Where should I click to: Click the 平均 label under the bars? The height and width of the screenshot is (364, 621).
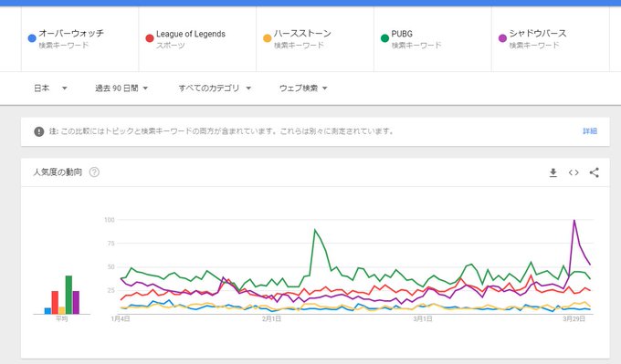62,318
